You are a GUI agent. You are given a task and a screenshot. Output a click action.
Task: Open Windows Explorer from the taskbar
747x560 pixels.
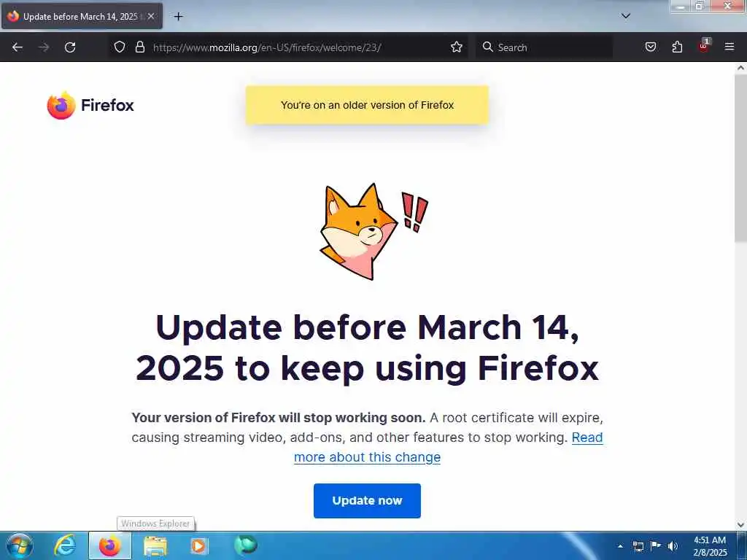pyautogui.click(x=155, y=545)
